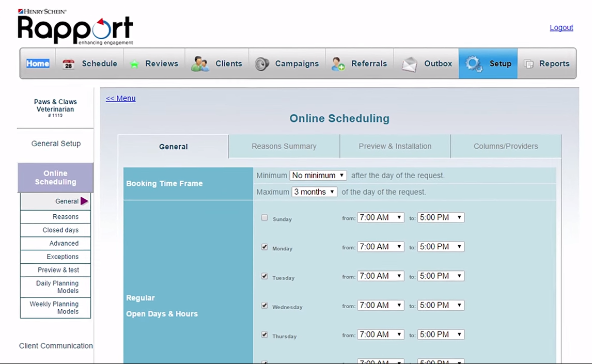Click the Referrals person-plus icon
This screenshot has height=364, width=592.
338,64
